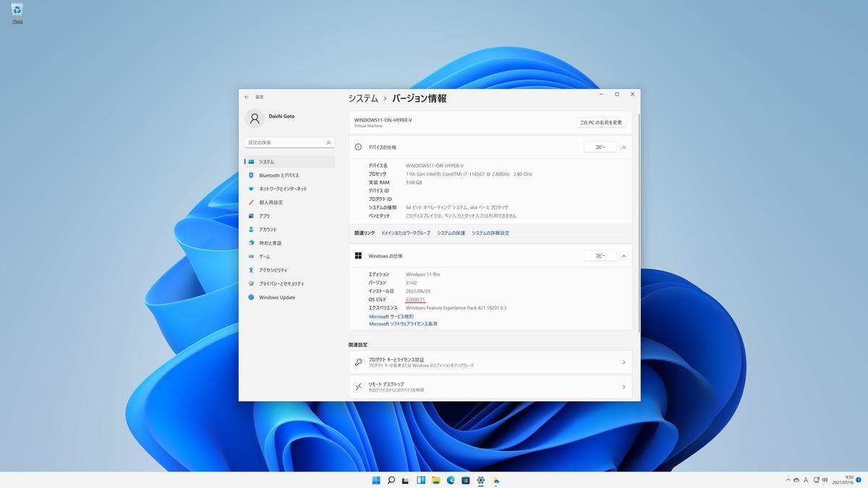The image size is (868, 488).
Task: Open the ゲーム settings category
Action: (289, 257)
